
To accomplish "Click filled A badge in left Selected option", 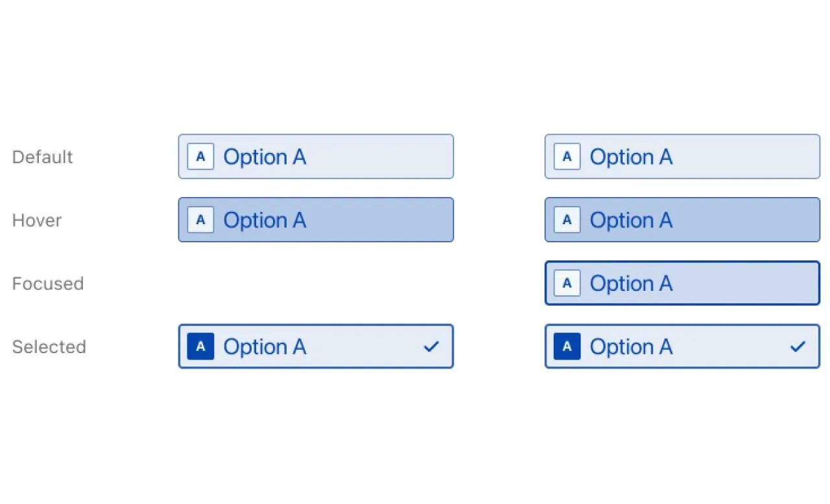I will [200, 347].
